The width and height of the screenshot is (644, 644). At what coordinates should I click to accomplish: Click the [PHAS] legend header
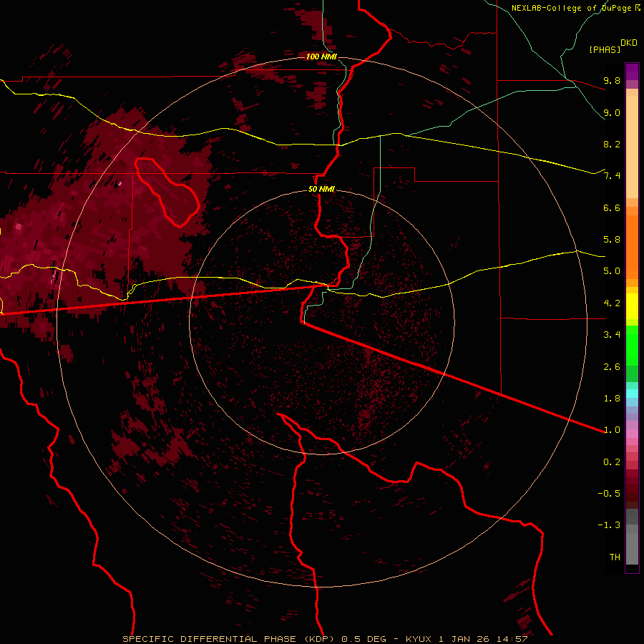pyautogui.click(x=605, y=50)
